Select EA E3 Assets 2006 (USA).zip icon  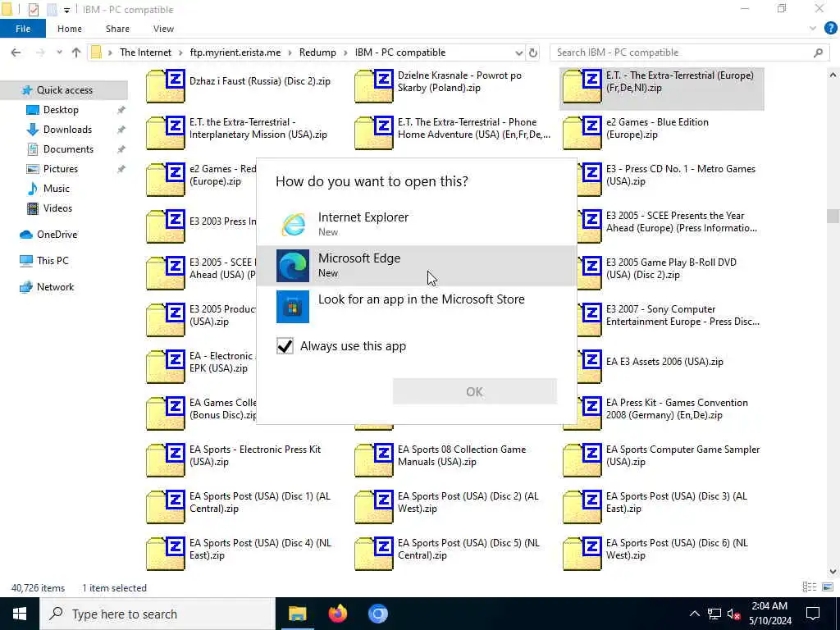point(582,367)
